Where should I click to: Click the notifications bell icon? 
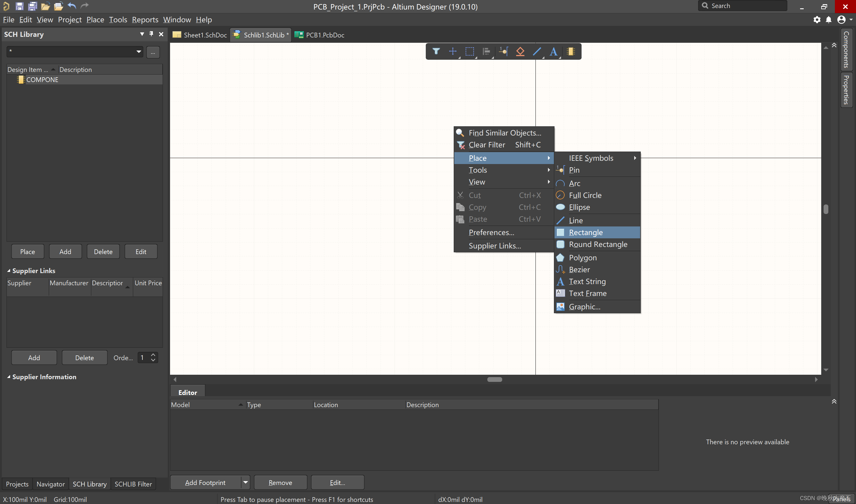tap(828, 20)
